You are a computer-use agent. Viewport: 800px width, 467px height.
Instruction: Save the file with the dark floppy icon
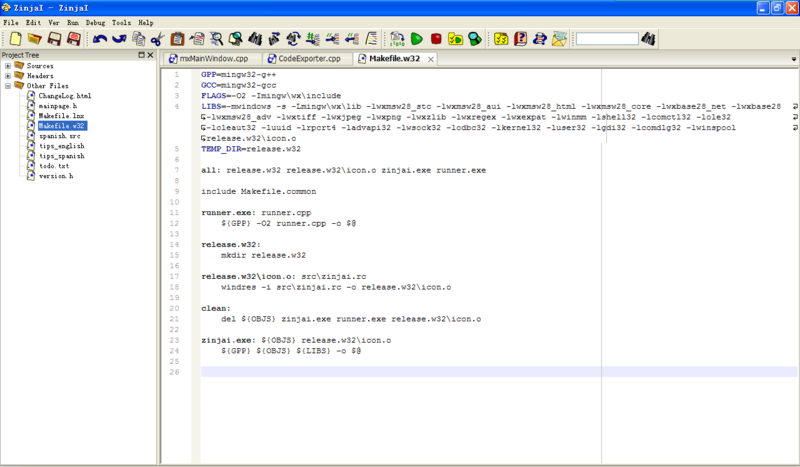click(54, 39)
